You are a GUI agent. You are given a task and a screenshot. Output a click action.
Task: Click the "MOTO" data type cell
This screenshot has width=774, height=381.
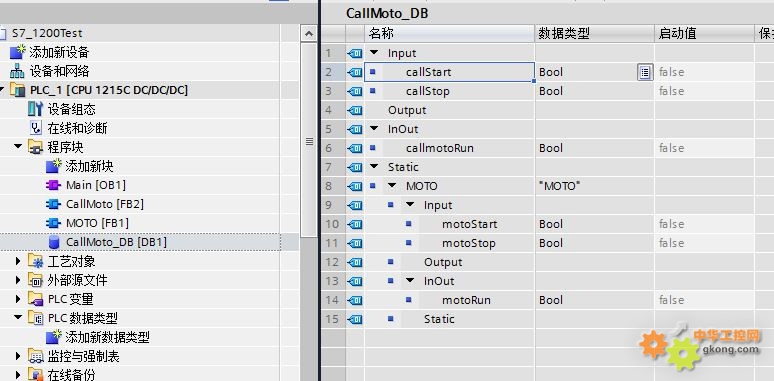point(595,187)
